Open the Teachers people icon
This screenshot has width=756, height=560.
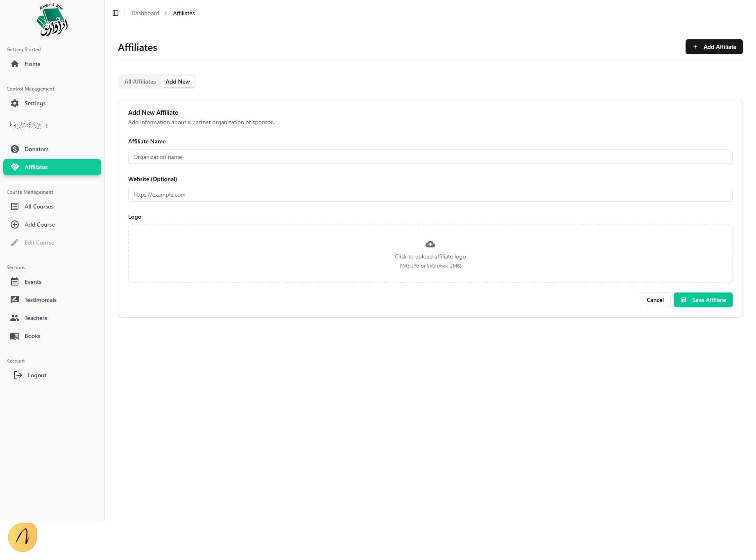pyautogui.click(x=15, y=318)
